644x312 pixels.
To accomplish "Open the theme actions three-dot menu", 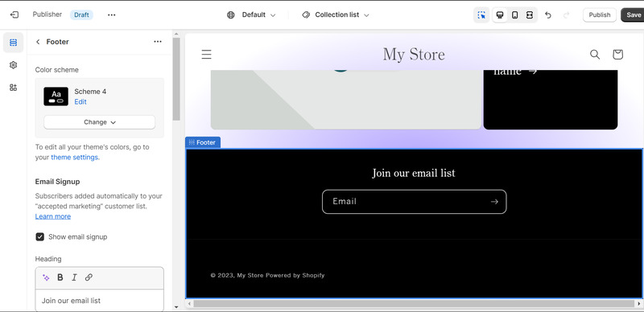I will pos(112,14).
